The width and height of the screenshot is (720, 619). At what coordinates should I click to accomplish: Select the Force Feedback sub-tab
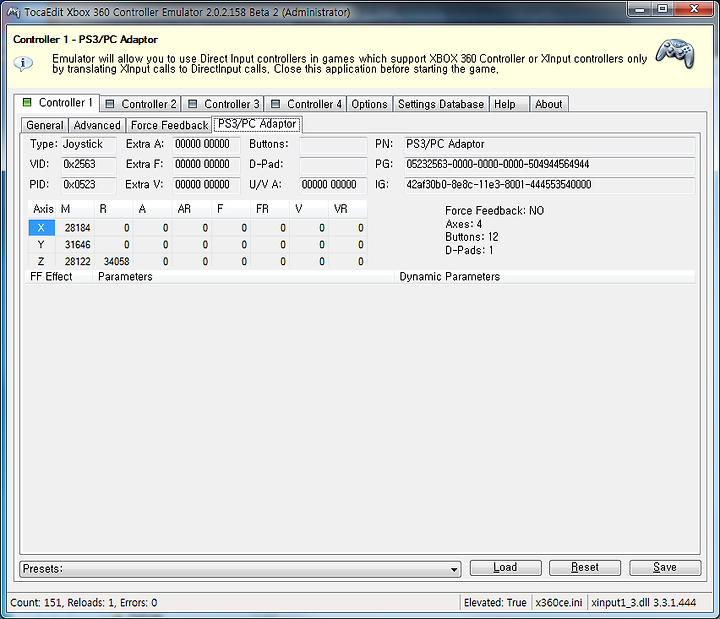[x=169, y=125]
